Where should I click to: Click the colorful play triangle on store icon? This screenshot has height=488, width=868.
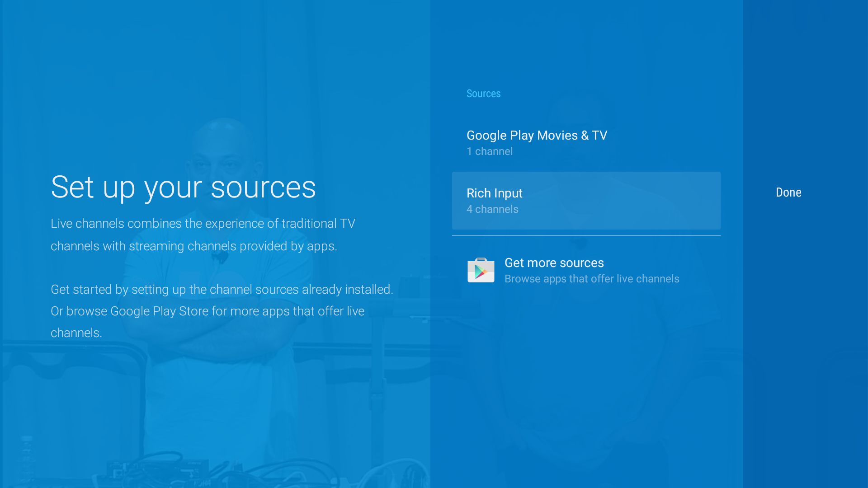480,272
